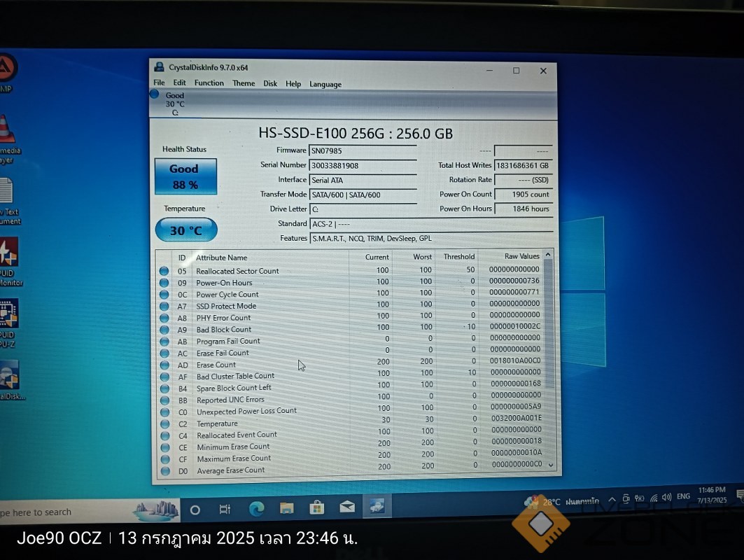Click status dot of Power-On Hours row

pos(164,283)
